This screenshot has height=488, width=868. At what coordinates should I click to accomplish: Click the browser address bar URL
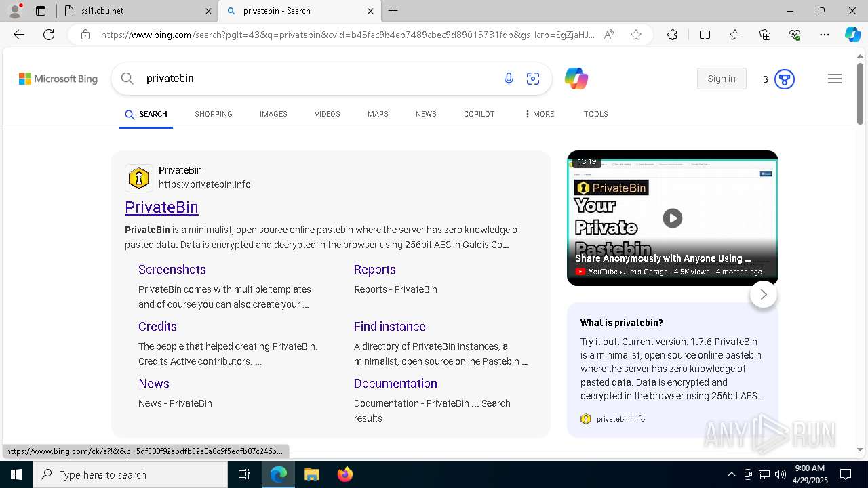pyautogui.click(x=347, y=35)
